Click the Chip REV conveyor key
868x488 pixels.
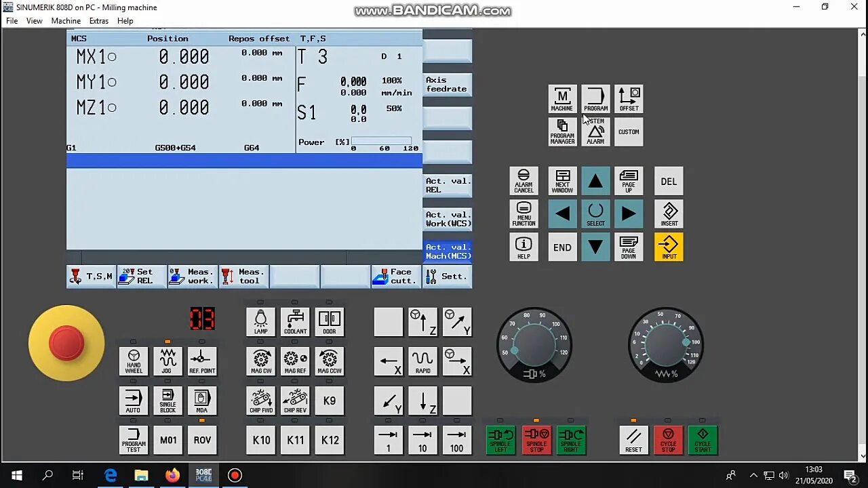click(295, 401)
